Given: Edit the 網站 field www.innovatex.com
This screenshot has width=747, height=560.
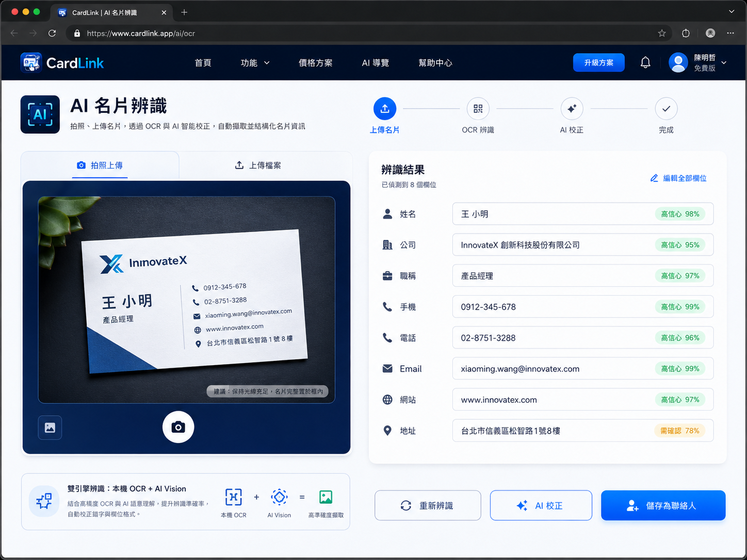Looking at the screenshot, I should coord(583,400).
